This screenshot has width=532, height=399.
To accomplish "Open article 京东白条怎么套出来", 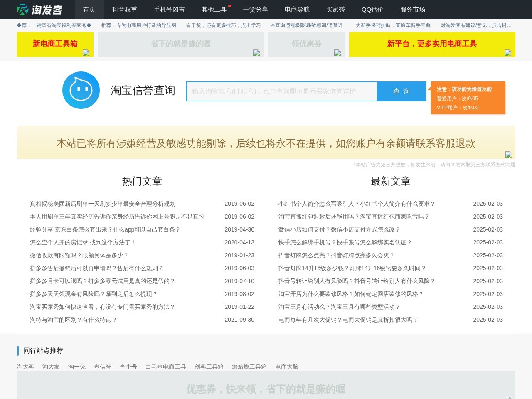I will tap(105, 229).
